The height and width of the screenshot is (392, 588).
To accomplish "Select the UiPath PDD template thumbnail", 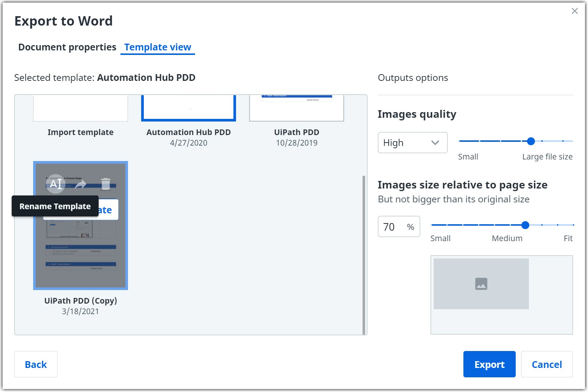I will [297, 108].
